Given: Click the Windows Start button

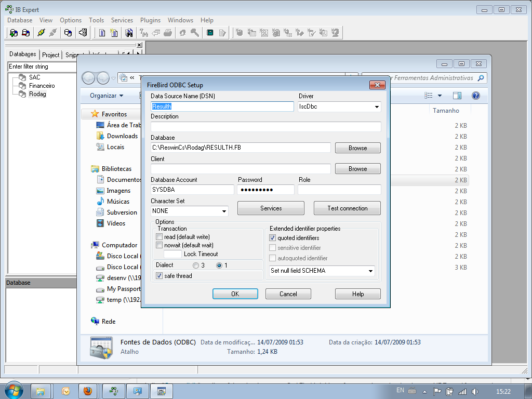Looking at the screenshot, I should 13,390.
